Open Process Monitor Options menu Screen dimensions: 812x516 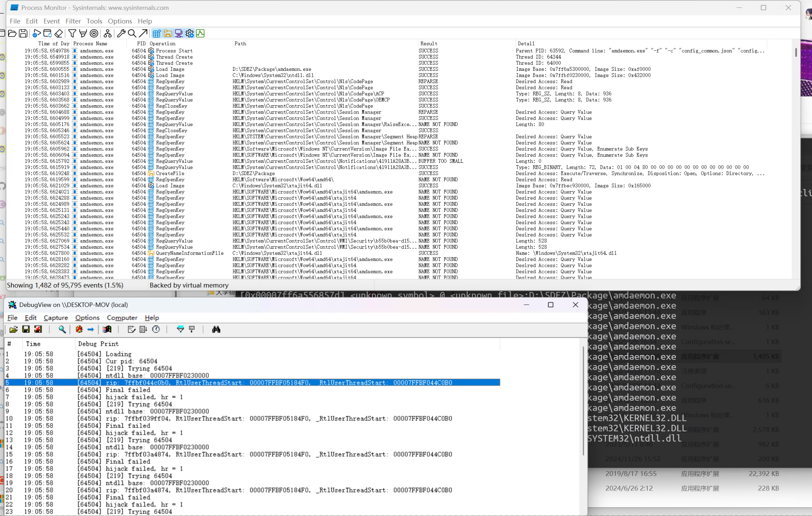coord(120,21)
